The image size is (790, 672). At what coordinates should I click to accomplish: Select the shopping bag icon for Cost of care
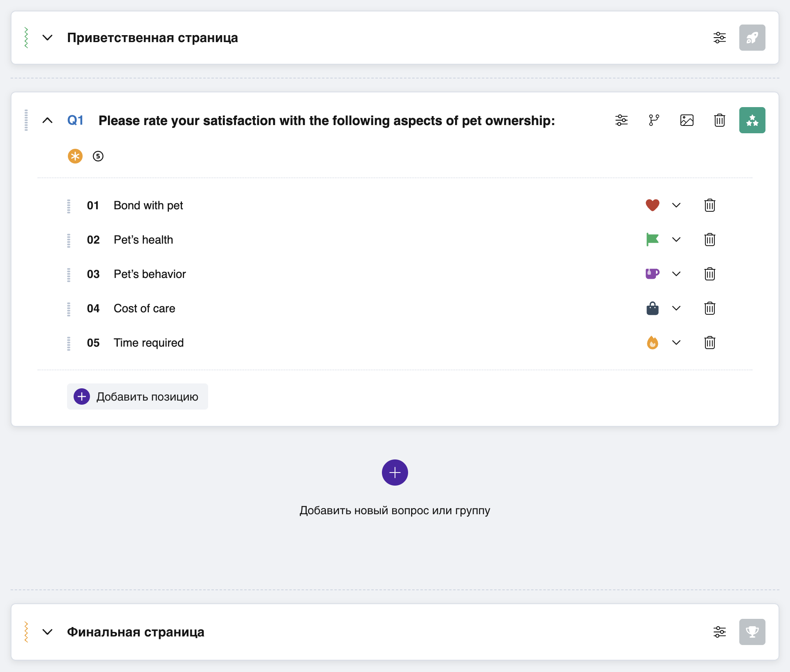(x=653, y=308)
